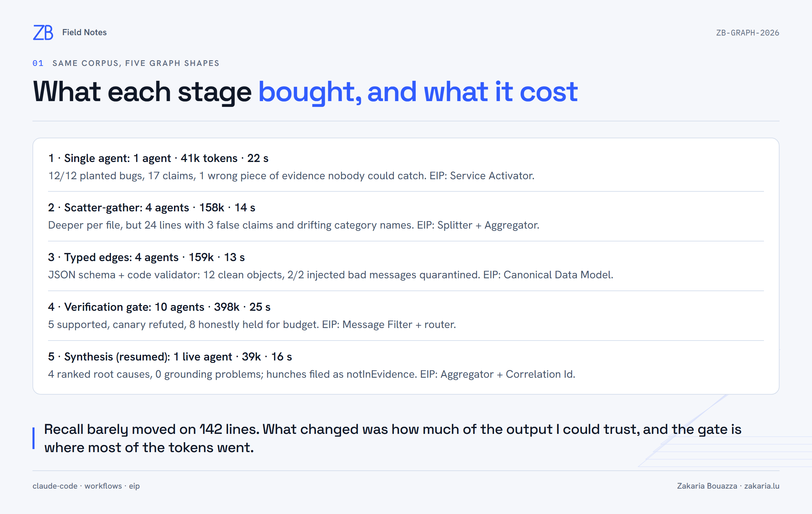Select the row title '4 · Verification gate'

click(x=159, y=307)
